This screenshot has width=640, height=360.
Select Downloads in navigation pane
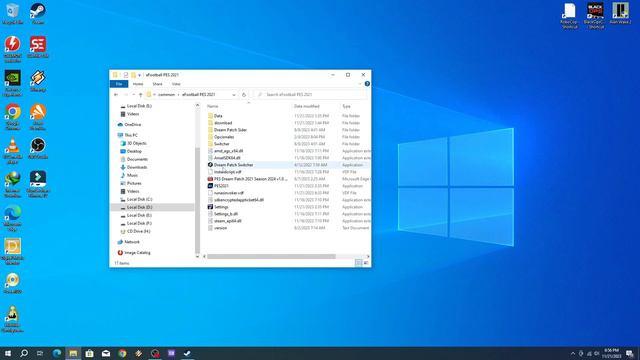click(133, 167)
